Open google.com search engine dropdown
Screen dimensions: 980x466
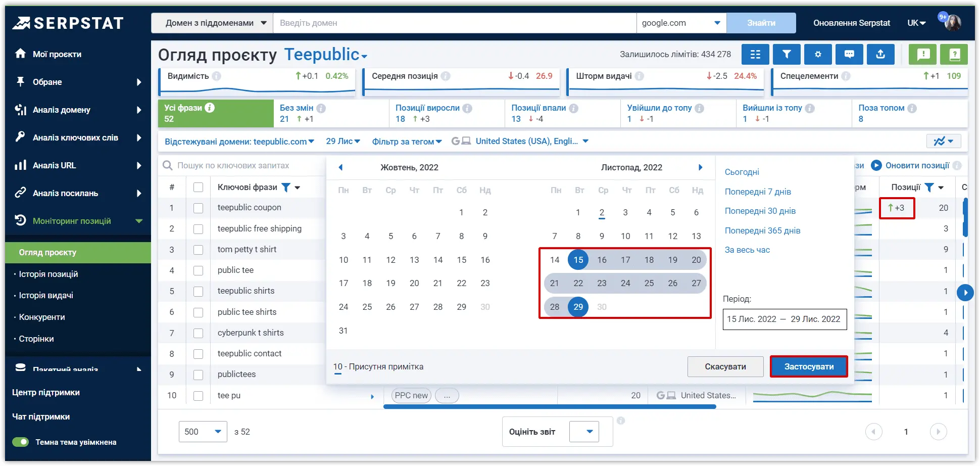[x=681, y=23]
